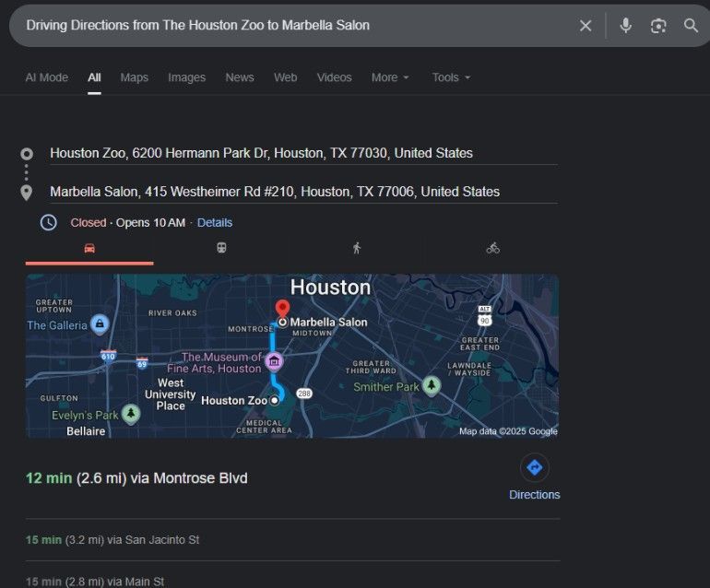
Task: Clear the search query with the X icon
Action: (x=586, y=26)
